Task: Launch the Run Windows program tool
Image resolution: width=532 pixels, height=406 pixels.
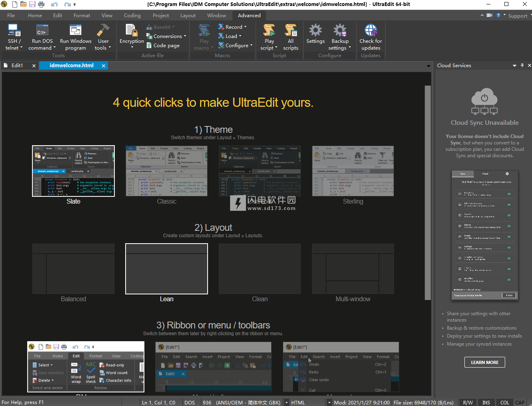Action: coord(76,37)
